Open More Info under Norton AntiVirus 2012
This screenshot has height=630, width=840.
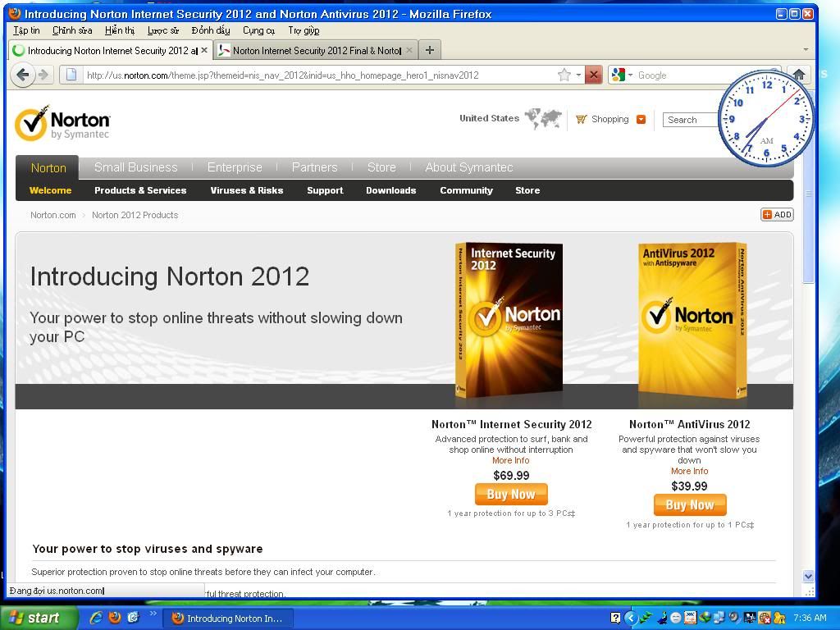[x=689, y=471]
